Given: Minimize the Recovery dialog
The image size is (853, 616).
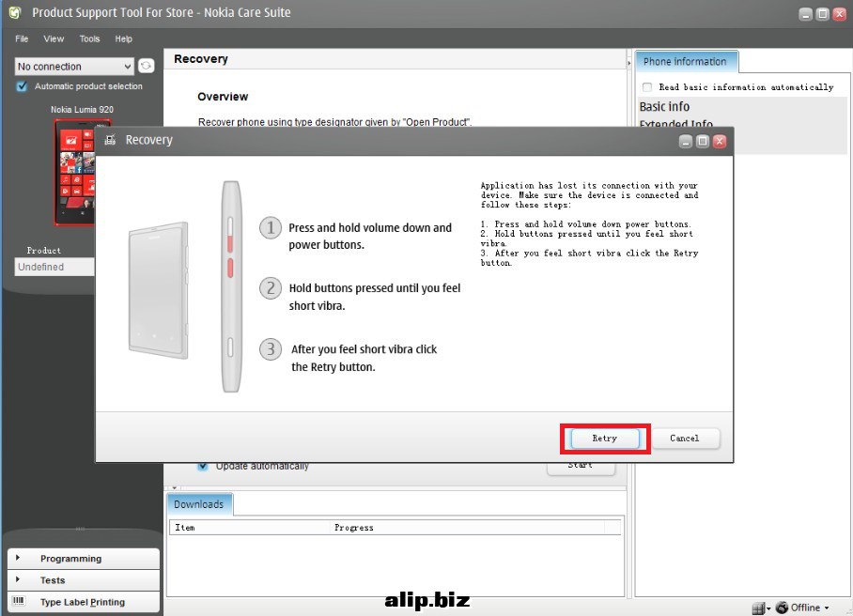Looking at the screenshot, I should coord(686,142).
